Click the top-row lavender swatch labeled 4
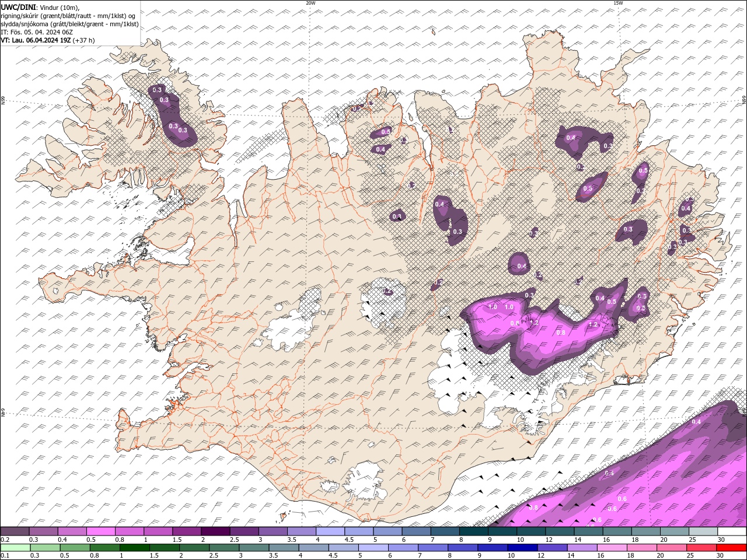Screen dimensions: 747x560 [330, 531]
